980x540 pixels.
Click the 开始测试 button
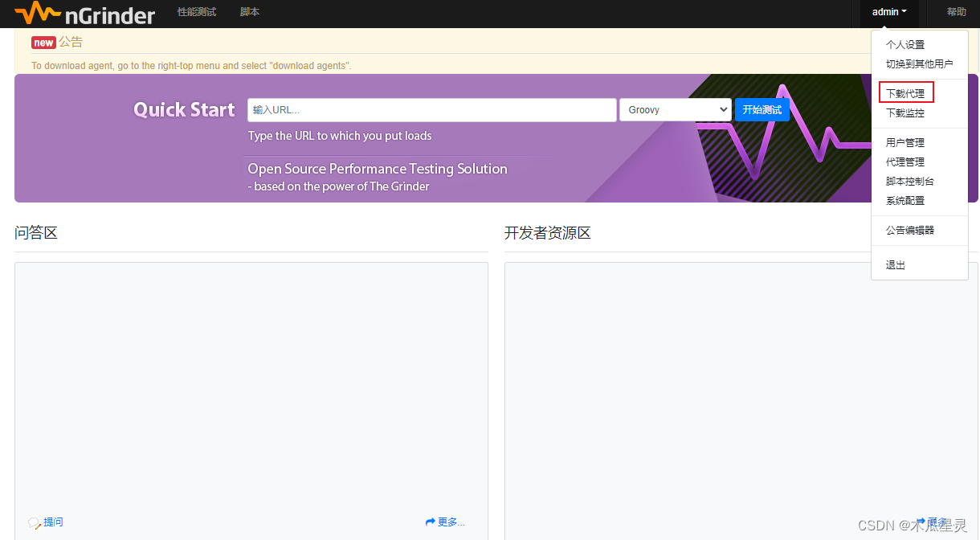pyautogui.click(x=762, y=109)
